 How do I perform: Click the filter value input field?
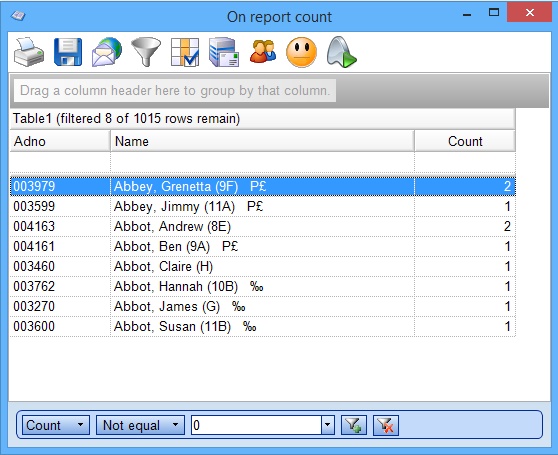click(257, 425)
